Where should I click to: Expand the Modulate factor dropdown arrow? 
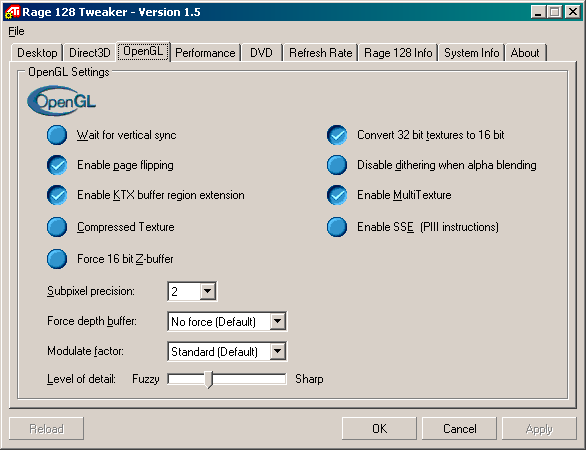click(278, 351)
